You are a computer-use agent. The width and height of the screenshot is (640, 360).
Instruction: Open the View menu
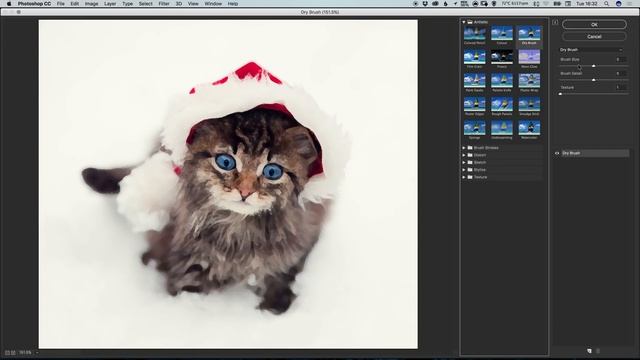[x=193, y=4]
